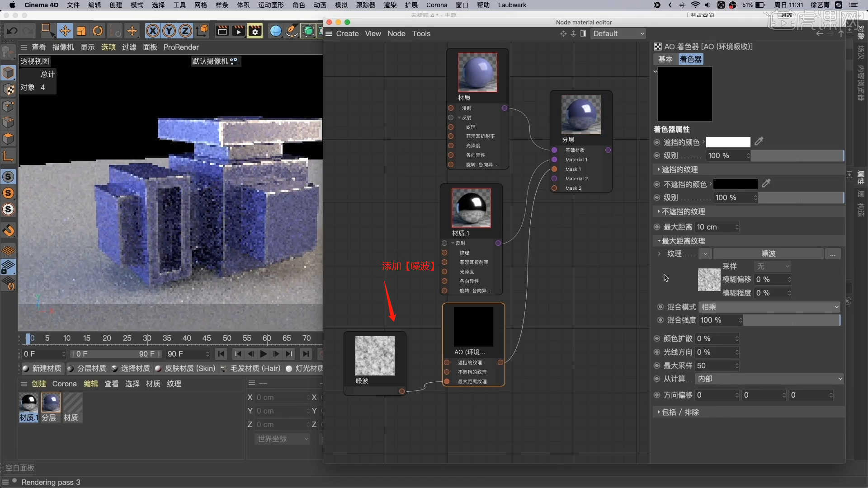This screenshot has height=488, width=868.
Task: Click the 噪波 node thumbnail
Action: [x=374, y=355]
